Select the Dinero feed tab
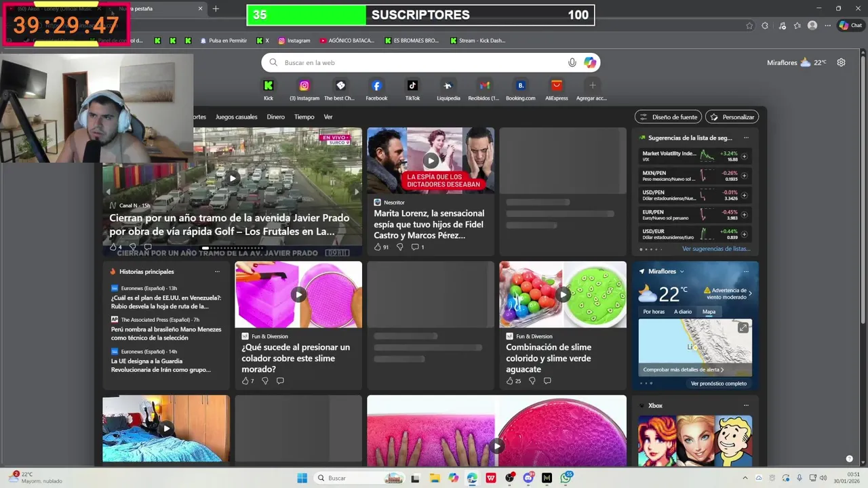Image resolution: width=868 pixels, height=488 pixels. tap(276, 117)
